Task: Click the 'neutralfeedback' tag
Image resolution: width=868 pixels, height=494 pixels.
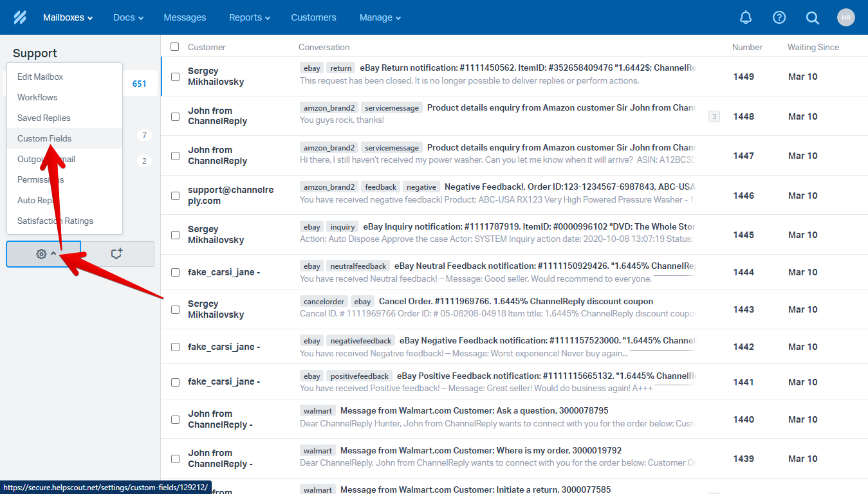Action: coord(358,266)
